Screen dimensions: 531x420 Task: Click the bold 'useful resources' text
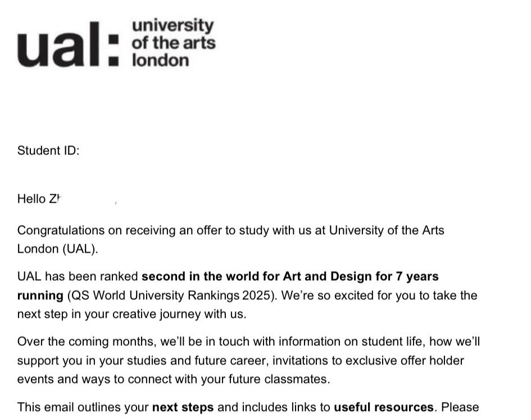click(x=384, y=407)
